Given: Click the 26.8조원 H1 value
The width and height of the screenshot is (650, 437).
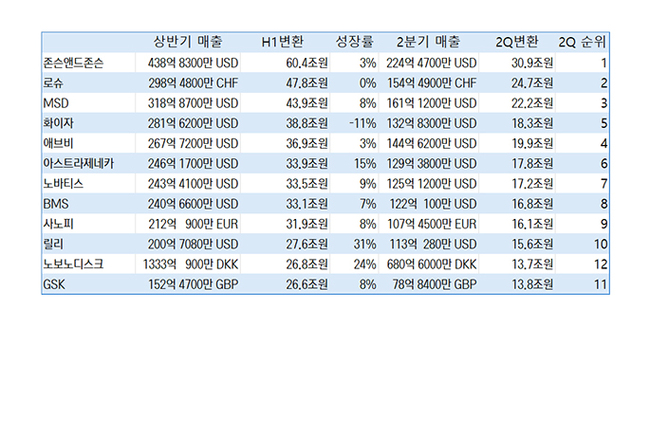Looking at the screenshot, I should (307, 264).
